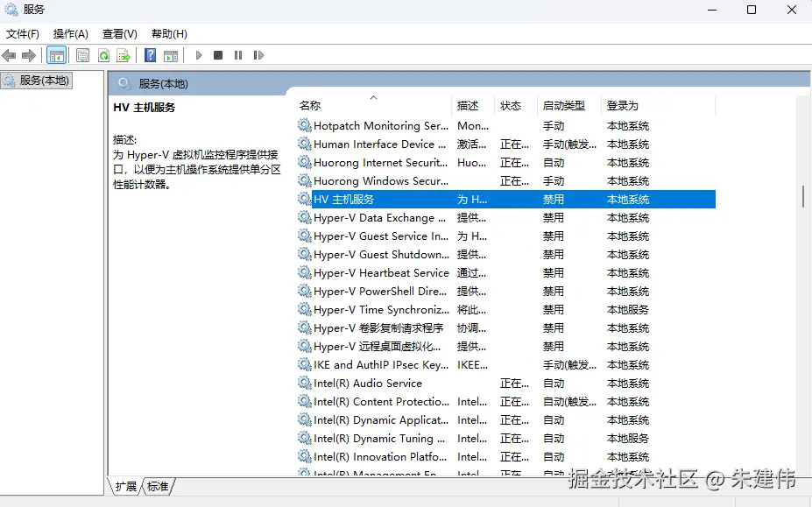Sort by the 启动类型 column header
Viewport: 812px width, 507px height.
[564, 106]
